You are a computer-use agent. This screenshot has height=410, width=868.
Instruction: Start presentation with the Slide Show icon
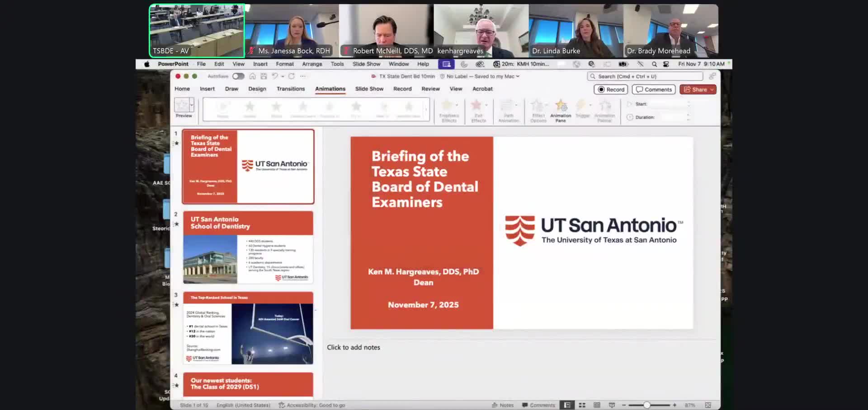(x=612, y=405)
